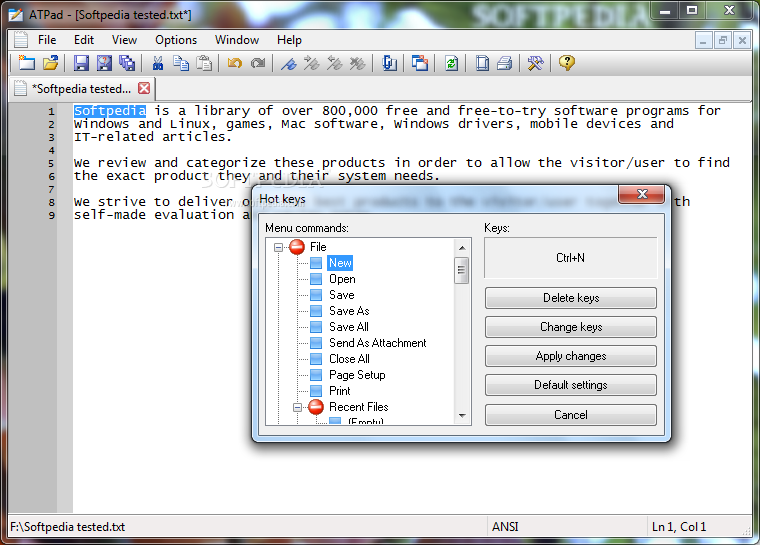Image resolution: width=760 pixels, height=545 pixels.
Task: Click the paperclip send as attachment icon
Action: [x=389, y=63]
